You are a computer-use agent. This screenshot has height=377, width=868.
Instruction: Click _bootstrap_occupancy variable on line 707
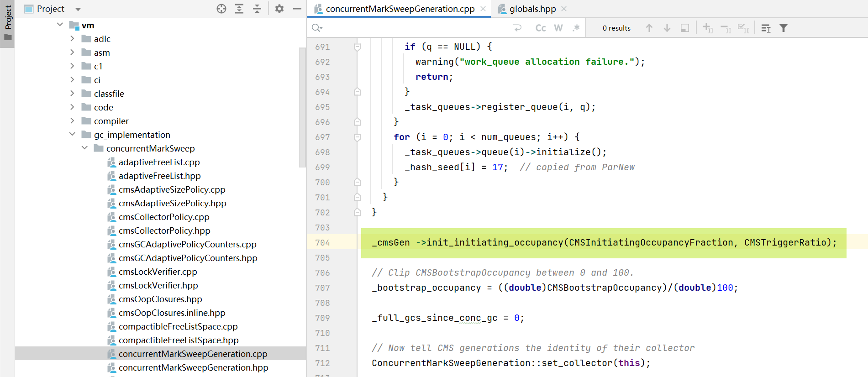click(426, 288)
